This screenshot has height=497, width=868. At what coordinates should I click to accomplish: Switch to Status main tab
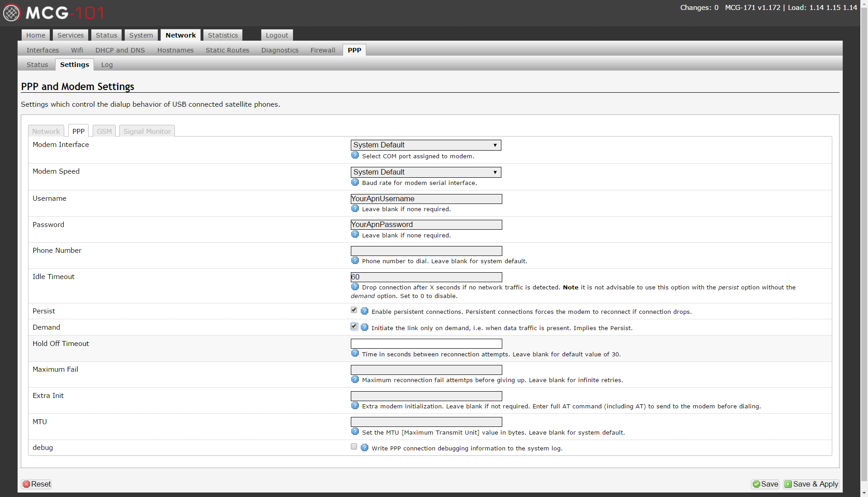106,35
